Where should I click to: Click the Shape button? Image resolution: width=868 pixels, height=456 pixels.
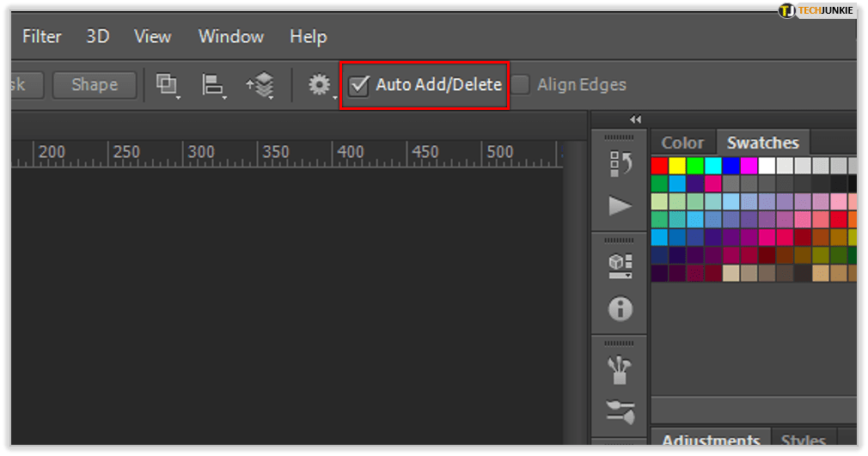click(95, 84)
